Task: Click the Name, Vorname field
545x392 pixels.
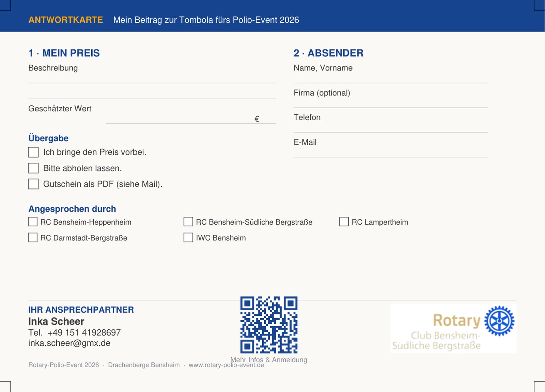Action: click(x=391, y=78)
